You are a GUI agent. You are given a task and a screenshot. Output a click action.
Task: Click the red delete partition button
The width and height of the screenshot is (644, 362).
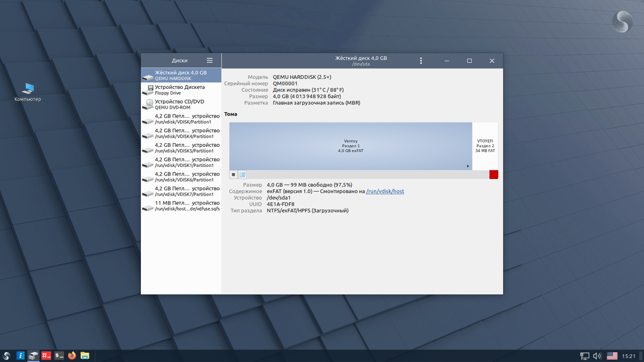tap(494, 174)
